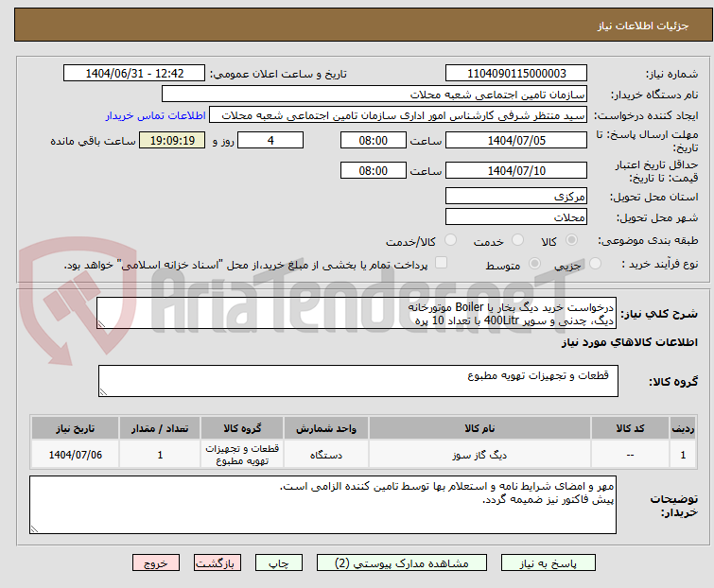Click the پاسخ به نیاز button
This screenshot has height=588, width=714.
point(549,563)
